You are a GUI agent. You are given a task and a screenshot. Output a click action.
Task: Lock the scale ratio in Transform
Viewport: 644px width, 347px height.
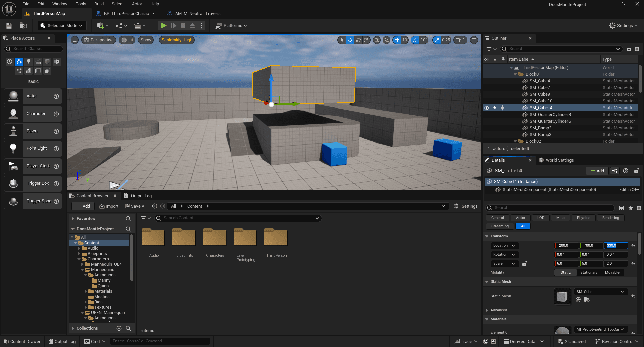525,264
